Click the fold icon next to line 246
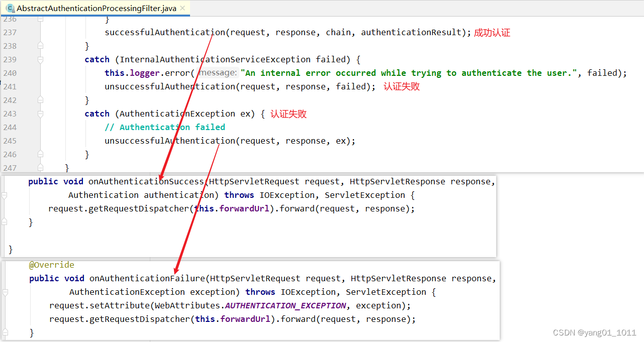The image size is (644, 342). coord(40,154)
